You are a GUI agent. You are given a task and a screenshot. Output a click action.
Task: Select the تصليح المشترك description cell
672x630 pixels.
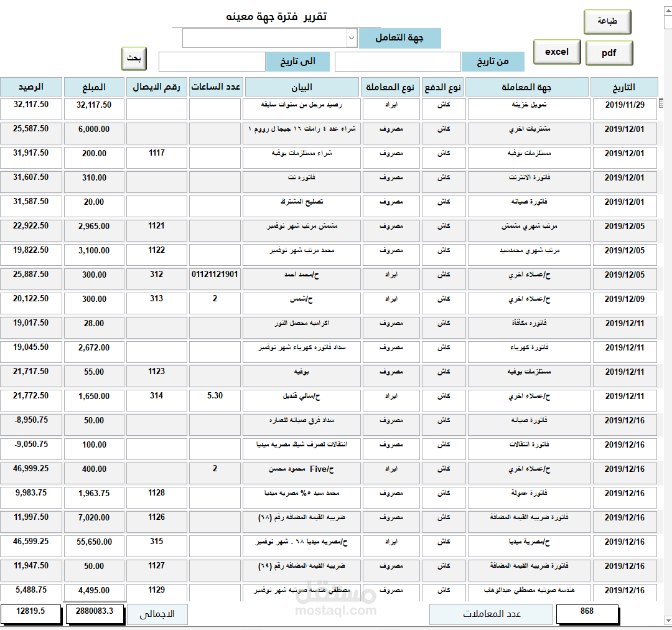[x=302, y=206]
